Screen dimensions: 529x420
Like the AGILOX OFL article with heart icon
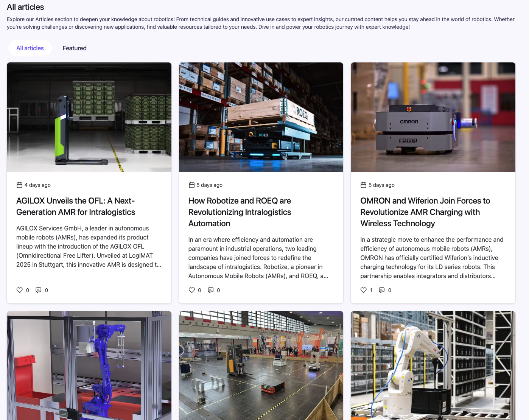pos(20,290)
